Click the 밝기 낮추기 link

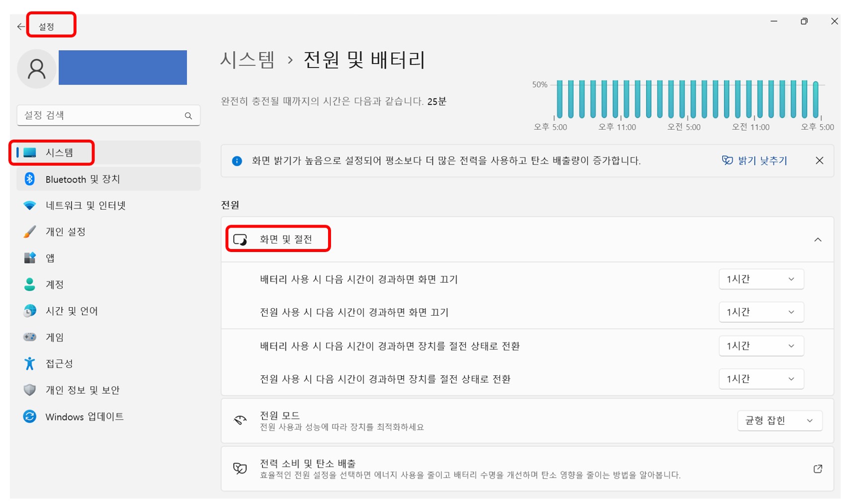(755, 161)
